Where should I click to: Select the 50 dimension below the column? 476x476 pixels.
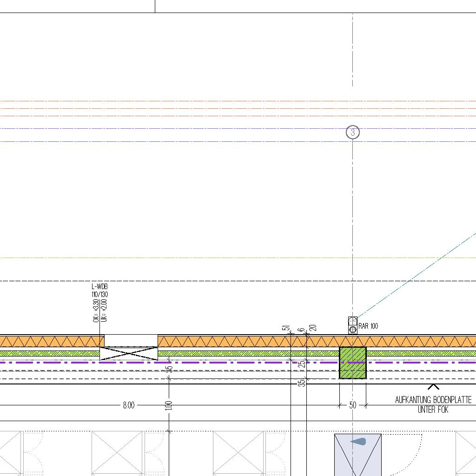point(353,405)
